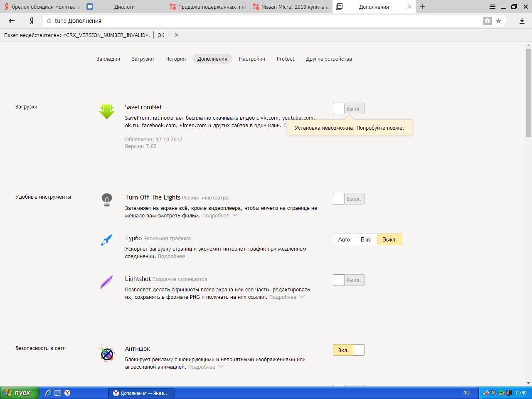Screen dimensions: 532x399
Task: Click the taskbar clock showing 11:50
Action: [x=521, y=393]
